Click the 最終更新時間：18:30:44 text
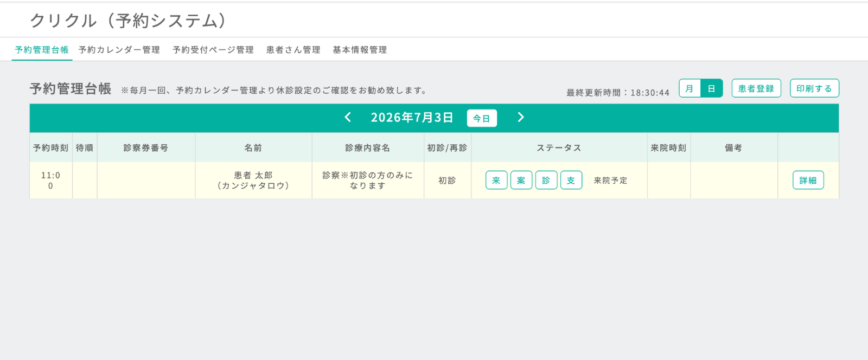868x360 pixels. (x=618, y=93)
